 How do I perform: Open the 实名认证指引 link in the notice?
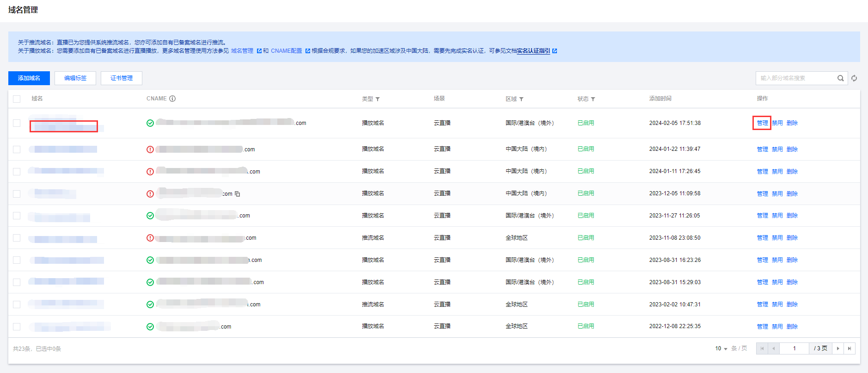tap(533, 51)
